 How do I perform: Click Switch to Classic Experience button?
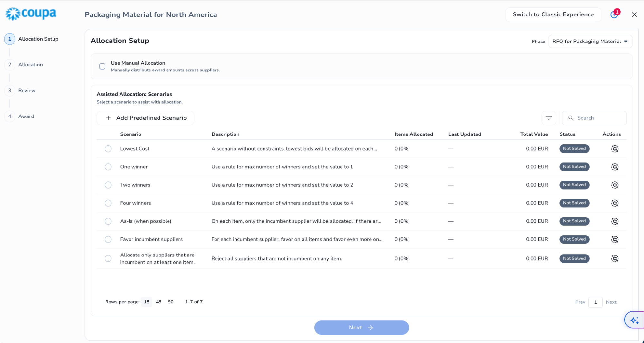click(553, 14)
